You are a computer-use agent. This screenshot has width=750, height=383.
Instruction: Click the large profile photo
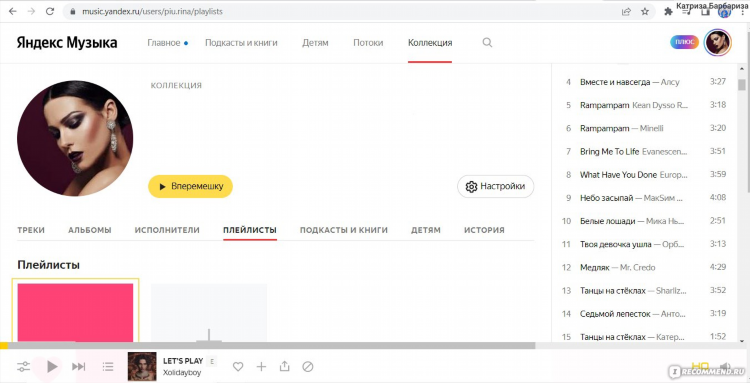point(75,138)
